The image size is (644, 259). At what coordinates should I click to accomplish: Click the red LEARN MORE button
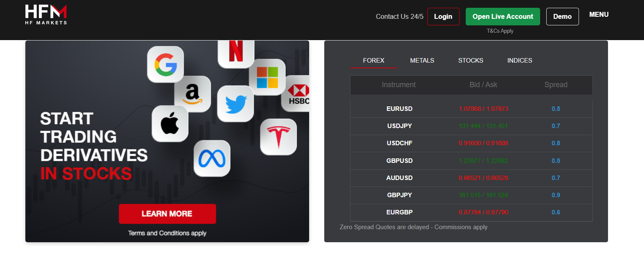167,214
